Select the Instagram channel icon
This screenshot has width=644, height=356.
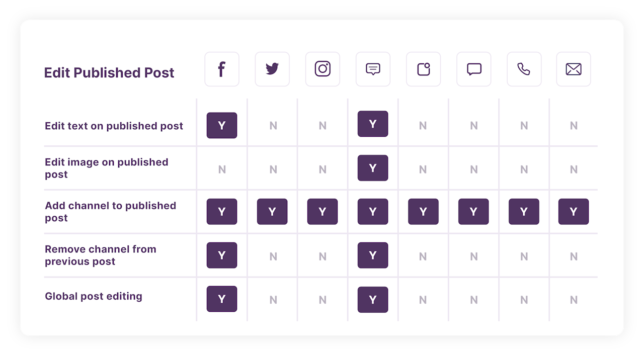click(323, 69)
